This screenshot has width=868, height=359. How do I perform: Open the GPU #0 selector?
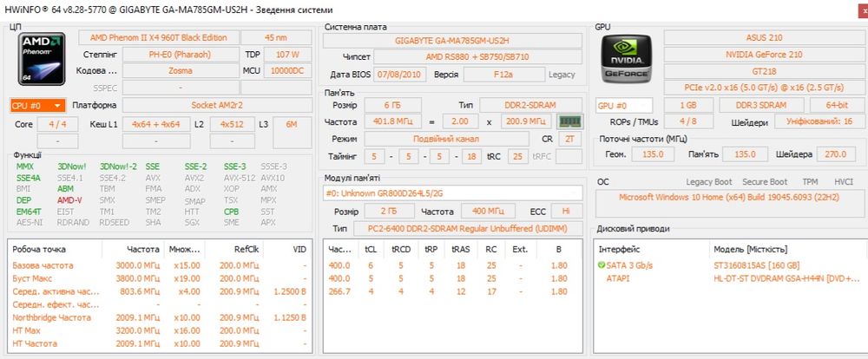coord(624,105)
